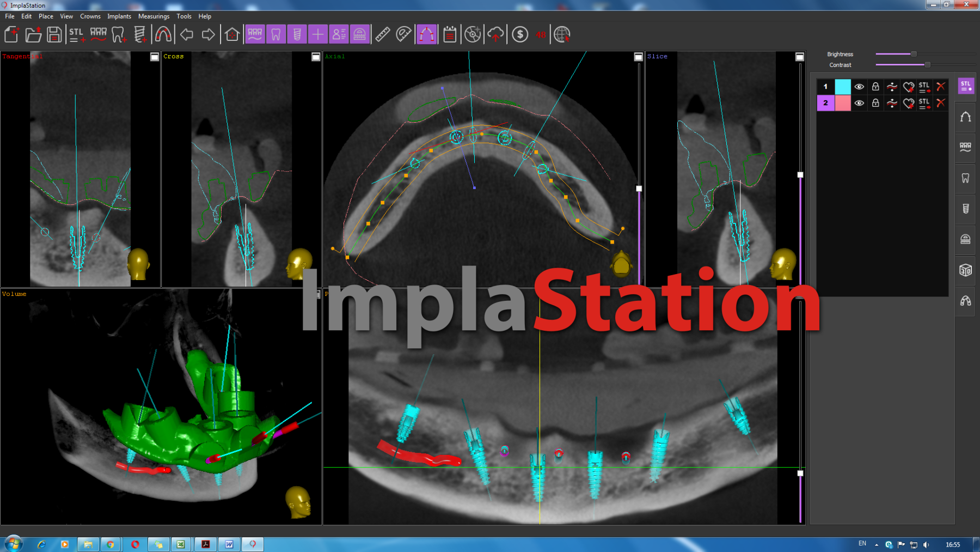Click the home view reset icon
Screen dimensions: 980x552
tap(232, 34)
